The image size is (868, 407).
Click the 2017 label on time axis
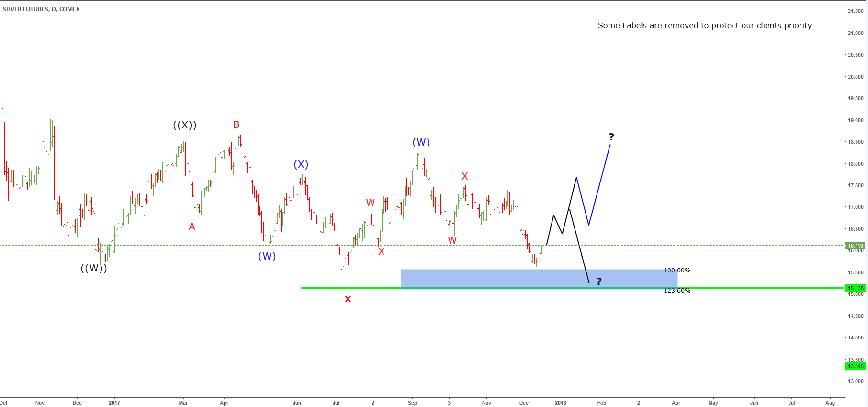coord(114,403)
